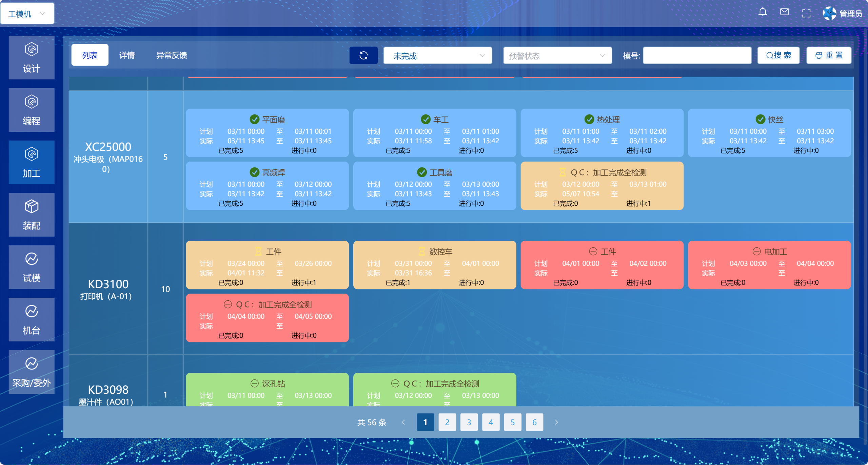This screenshot has height=465, width=868.
Task: Click the notification bell icon
Action: point(763,13)
